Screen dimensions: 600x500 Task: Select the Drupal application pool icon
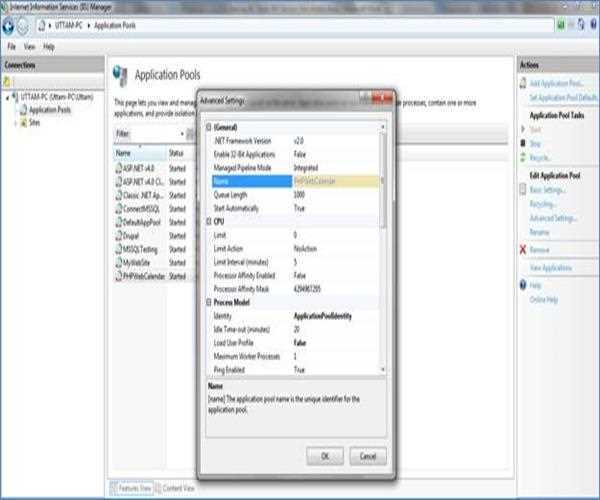point(118,235)
